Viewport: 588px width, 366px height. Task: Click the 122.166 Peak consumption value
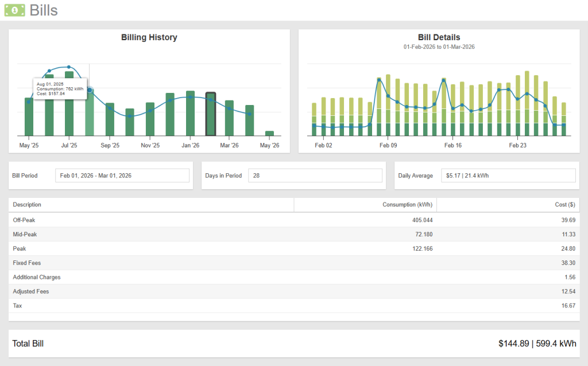click(x=422, y=248)
